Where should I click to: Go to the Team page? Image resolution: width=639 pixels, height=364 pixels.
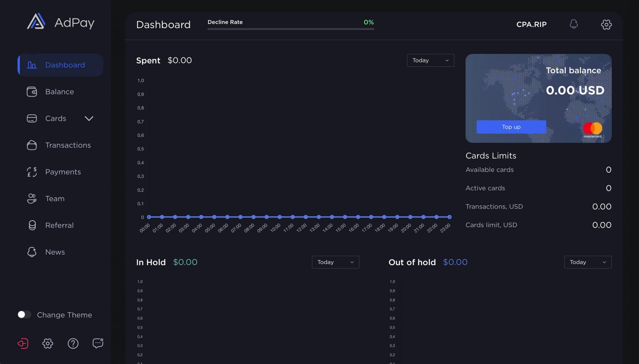(x=55, y=199)
